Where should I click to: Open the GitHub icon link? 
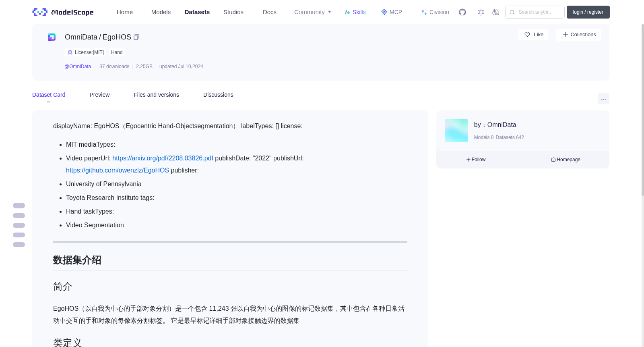462,12
